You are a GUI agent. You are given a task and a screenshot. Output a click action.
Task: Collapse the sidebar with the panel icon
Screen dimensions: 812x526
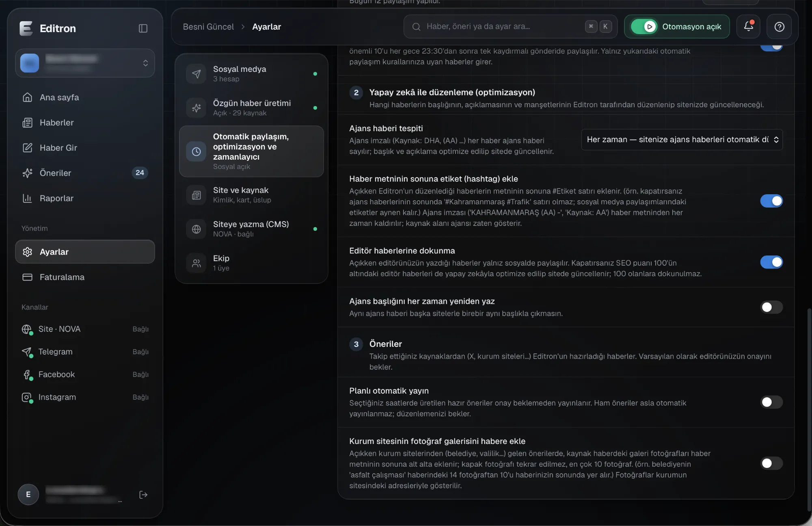point(143,28)
